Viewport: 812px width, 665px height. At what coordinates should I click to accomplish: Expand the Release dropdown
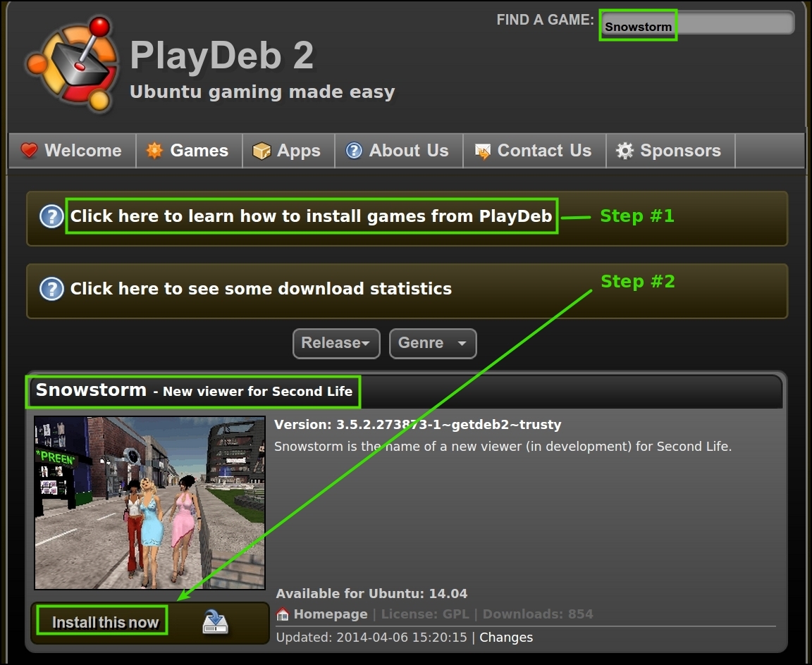tap(336, 343)
